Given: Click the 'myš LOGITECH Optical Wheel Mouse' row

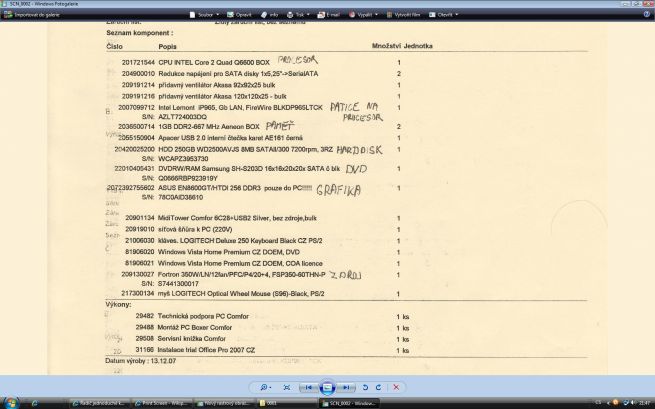Looking at the screenshot, I should click(241, 294).
